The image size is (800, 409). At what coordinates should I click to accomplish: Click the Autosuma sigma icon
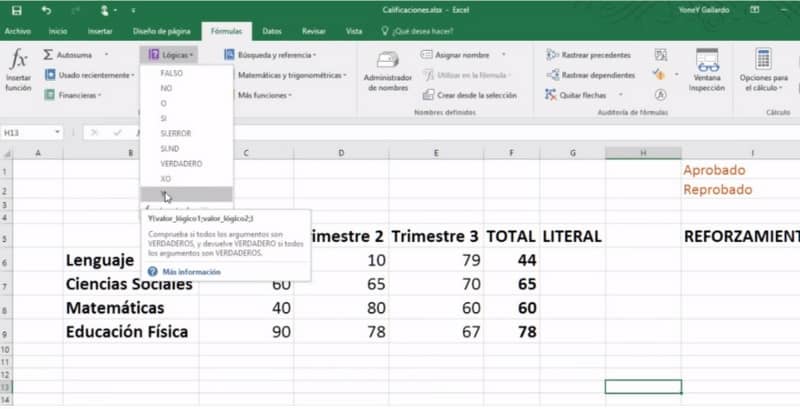[48, 55]
